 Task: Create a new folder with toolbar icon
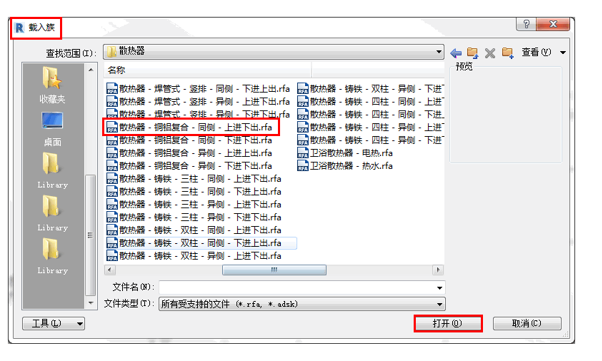click(x=508, y=53)
